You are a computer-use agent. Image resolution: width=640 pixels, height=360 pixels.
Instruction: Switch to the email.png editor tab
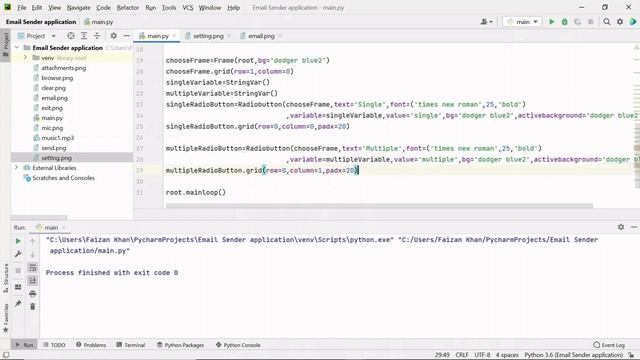click(x=261, y=36)
